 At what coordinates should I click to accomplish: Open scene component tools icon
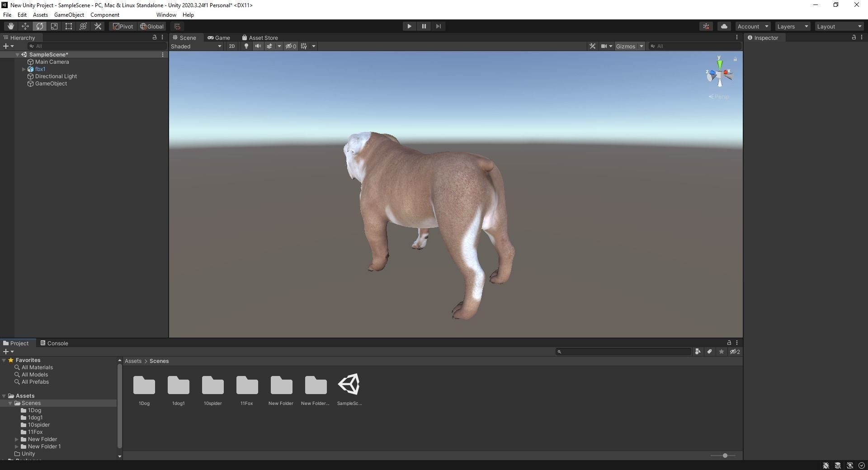point(592,46)
